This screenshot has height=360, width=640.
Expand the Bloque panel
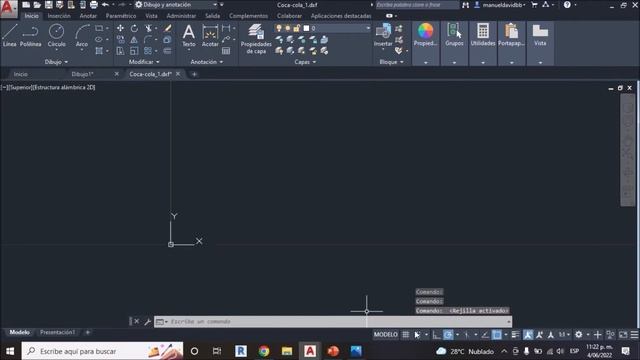[391, 62]
